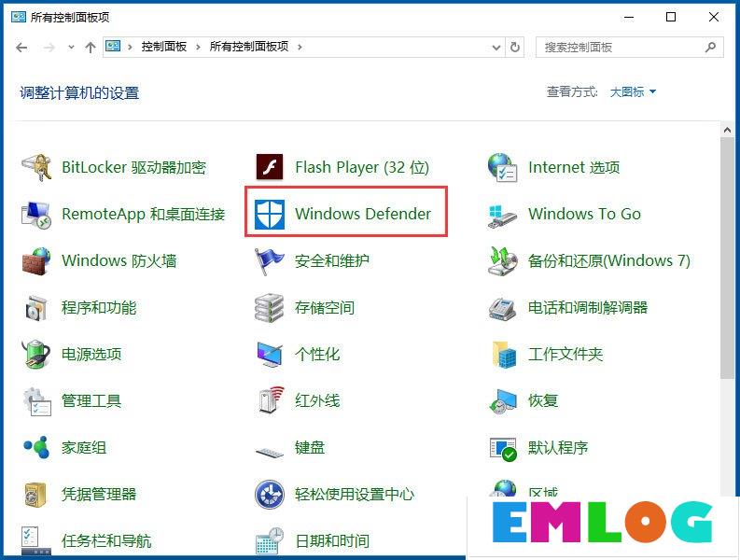Screen dimensions: 740x560
Task: Click the Windows Defender text link
Action: 363,214
